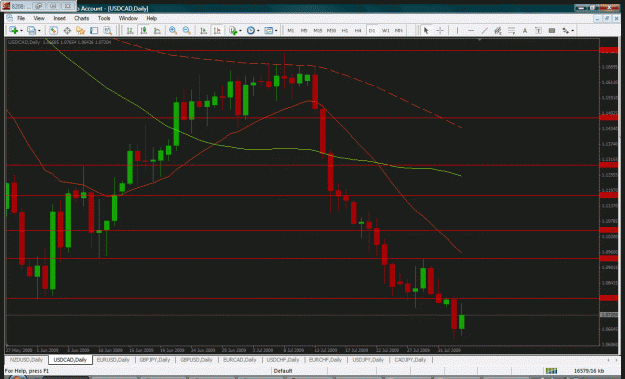Open the Insert menu
Viewport: 625px width, 379px height.
[59, 18]
